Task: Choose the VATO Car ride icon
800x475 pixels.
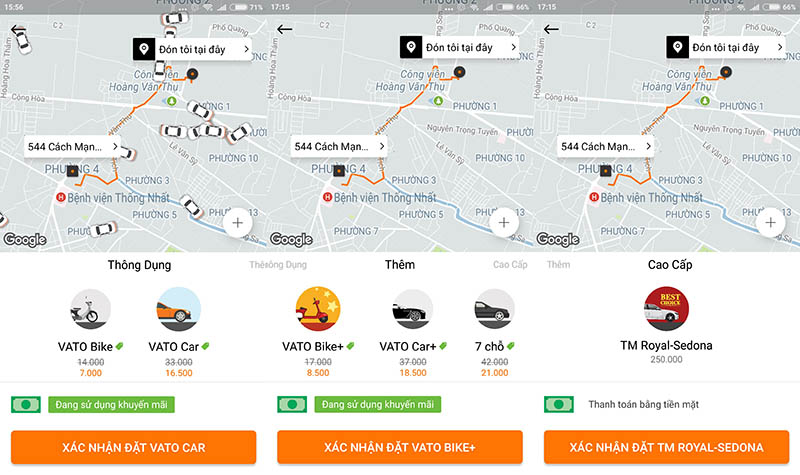Action: 179,310
